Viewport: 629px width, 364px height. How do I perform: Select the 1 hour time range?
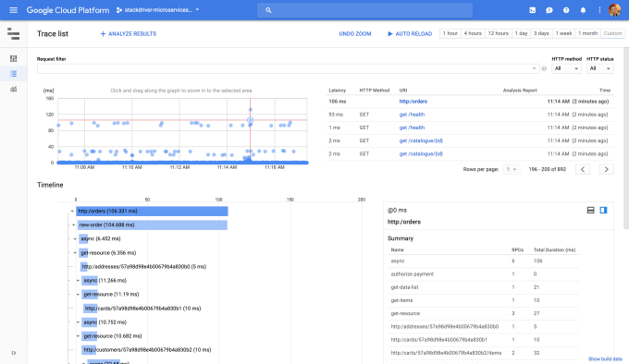tap(450, 33)
